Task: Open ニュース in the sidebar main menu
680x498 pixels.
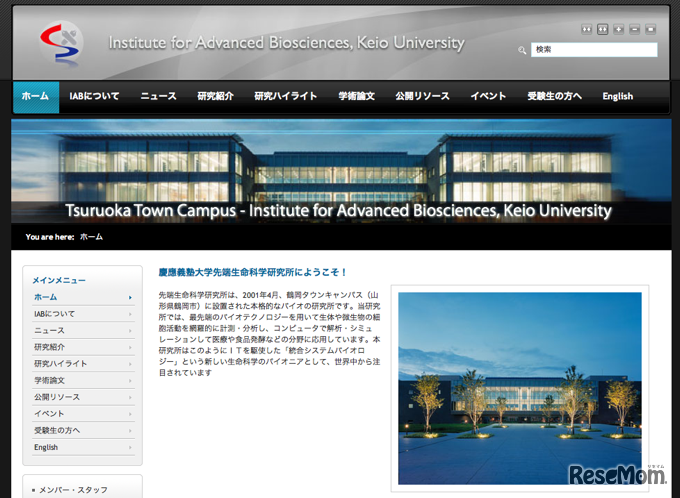Action: pyautogui.click(x=83, y=331)
